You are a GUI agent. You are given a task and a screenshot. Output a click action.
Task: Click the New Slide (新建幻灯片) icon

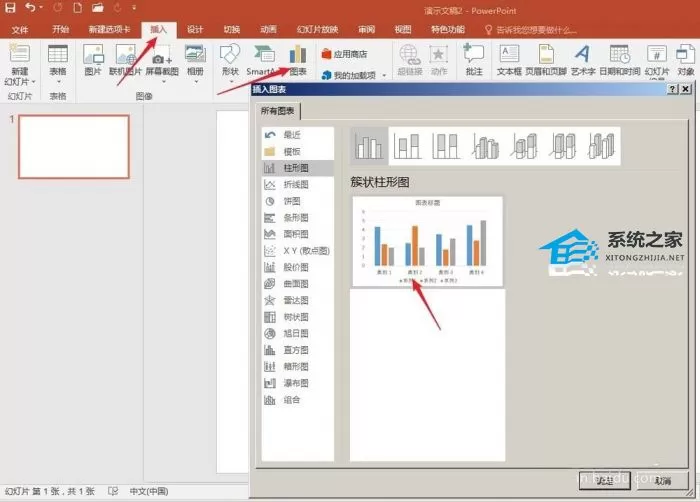tap(19, 54)
